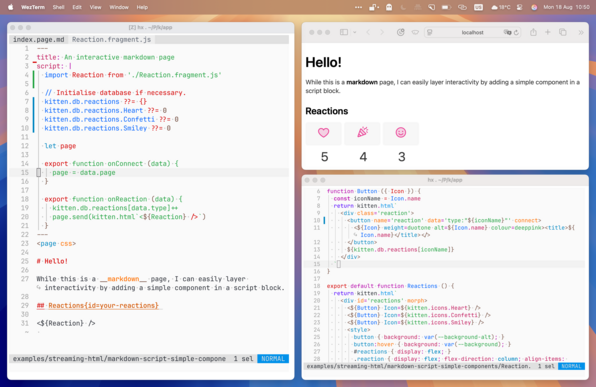The image size is (596, 387).
Task: Click the Hello! heading on the web page
Action: point(323,62)
